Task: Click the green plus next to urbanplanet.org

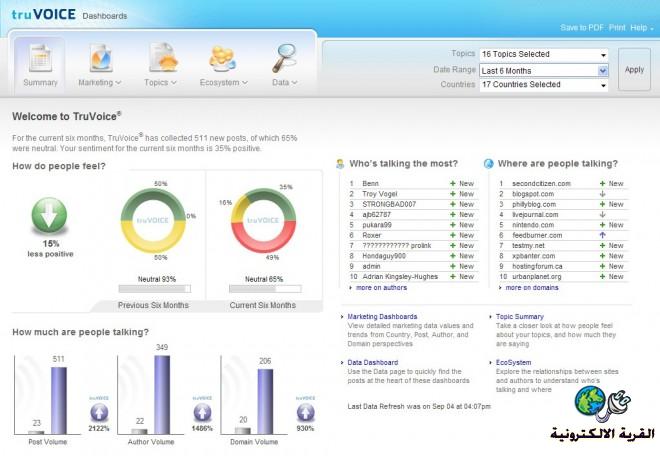Action: coord(602,277)
